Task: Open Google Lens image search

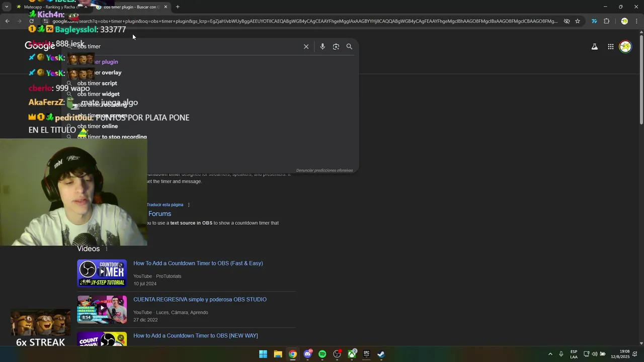Action: [336, 46]
